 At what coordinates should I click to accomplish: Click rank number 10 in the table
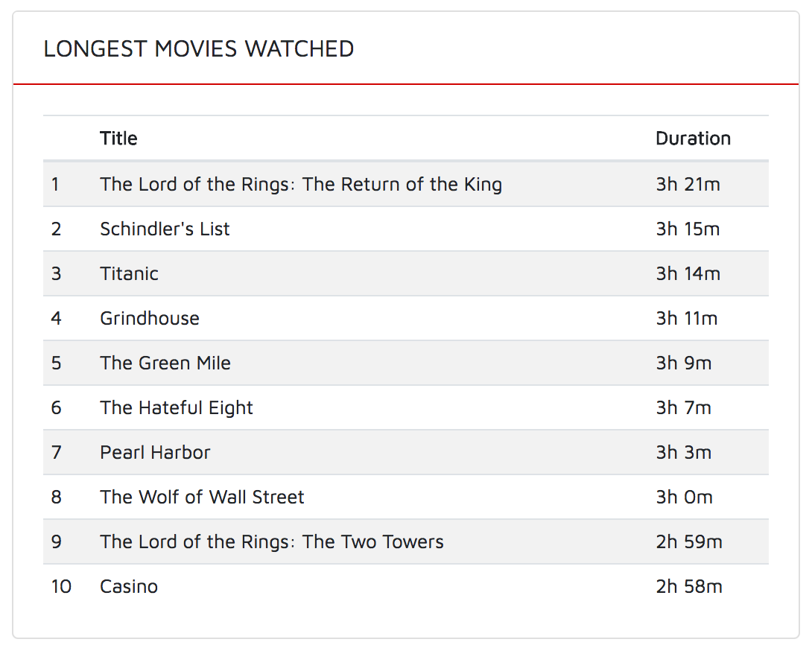[61, 586]
